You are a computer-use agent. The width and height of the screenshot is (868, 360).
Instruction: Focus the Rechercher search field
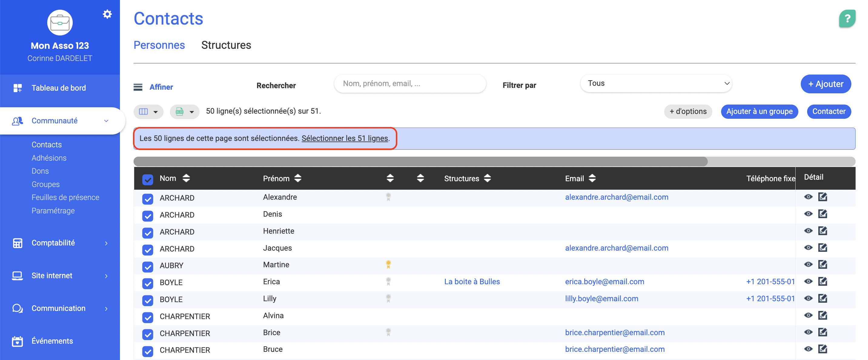[410, 84]
